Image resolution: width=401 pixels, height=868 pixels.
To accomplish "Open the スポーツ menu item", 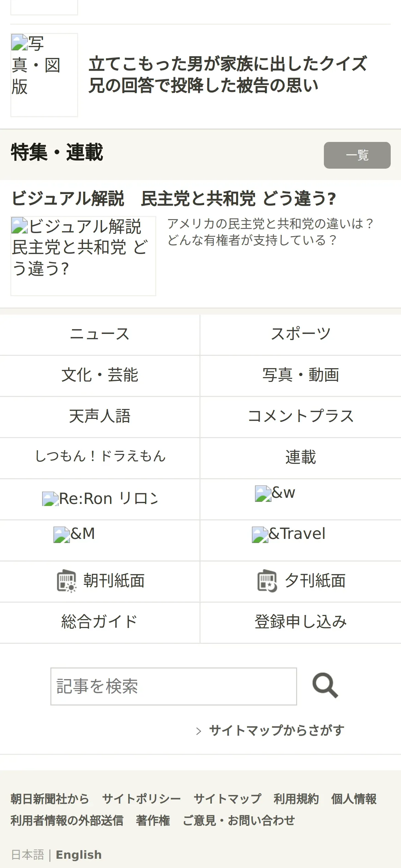I will point(301,334).
